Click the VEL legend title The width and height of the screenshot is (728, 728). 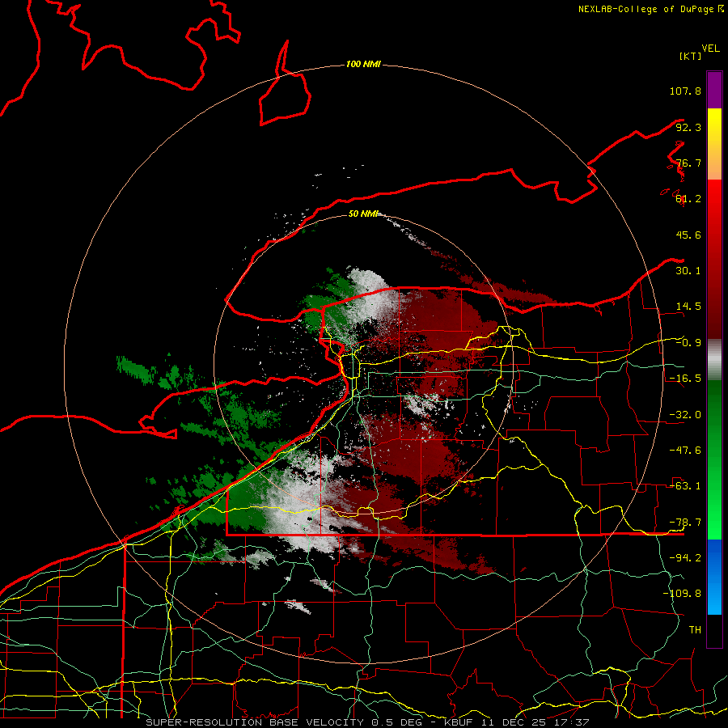pos(710,49)
